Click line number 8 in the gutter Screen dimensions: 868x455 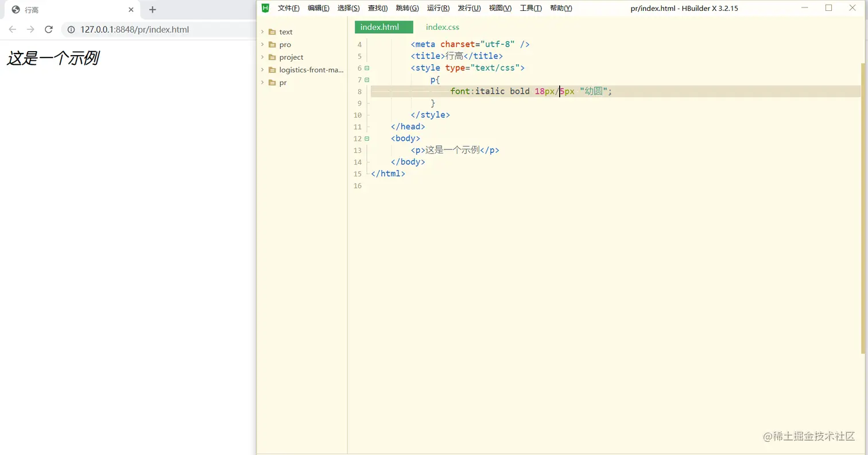coord(359,91)
